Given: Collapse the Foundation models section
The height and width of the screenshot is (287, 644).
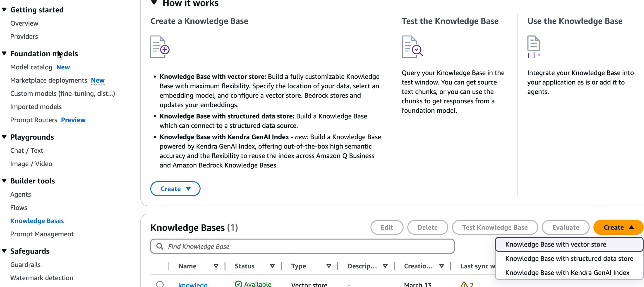Looking at the screenshot, I should point(4,53).
